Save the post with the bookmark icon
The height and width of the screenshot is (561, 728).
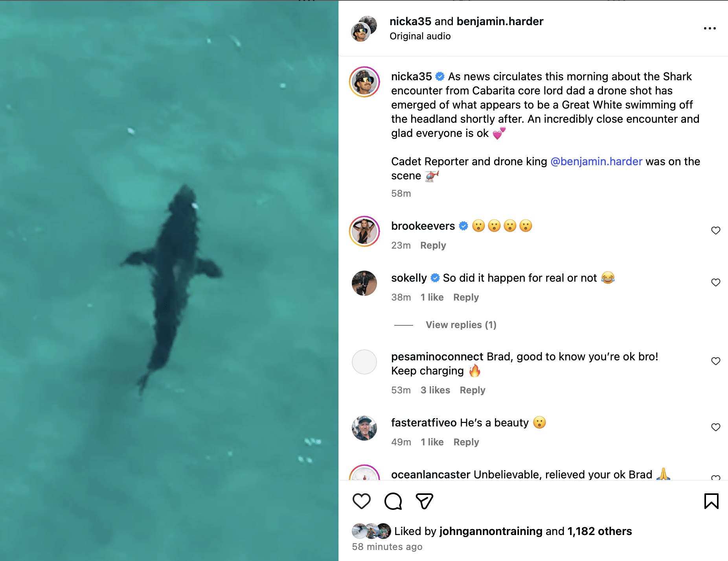[711, 501]
